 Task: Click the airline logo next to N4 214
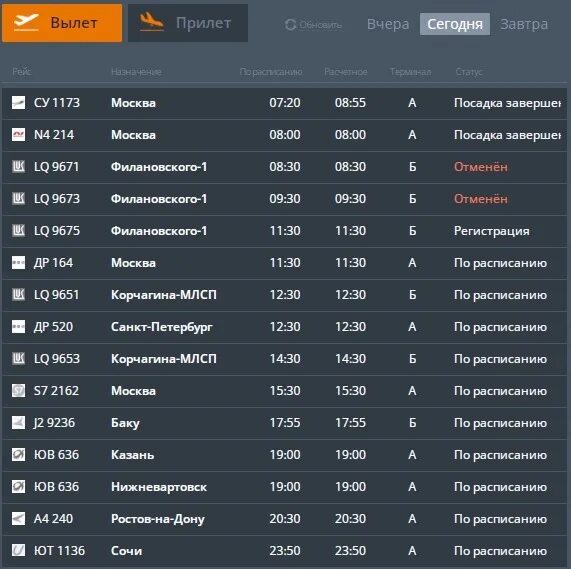click(x=18, y=135)
